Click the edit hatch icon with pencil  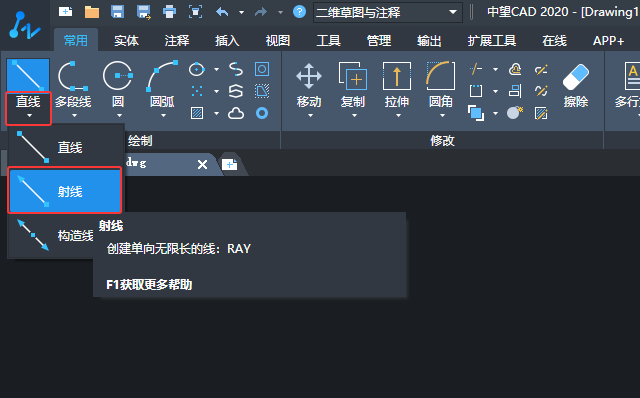click(541, 113)
